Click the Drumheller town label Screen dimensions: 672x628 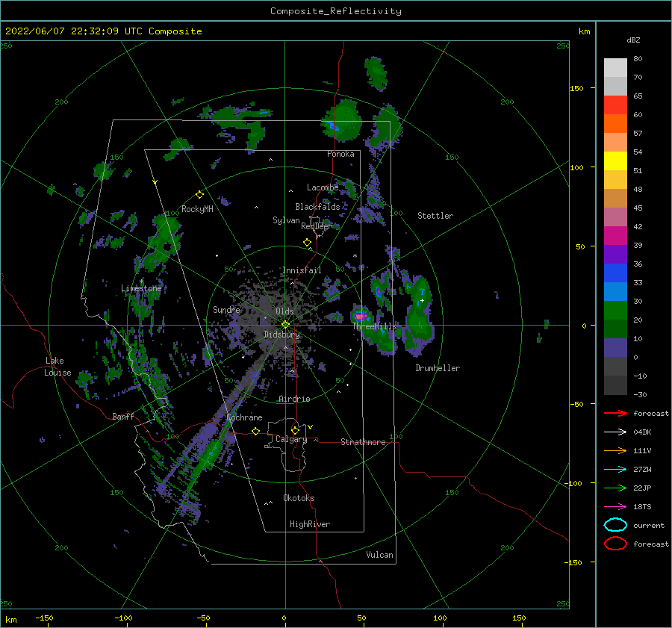[x=438, y=368]
